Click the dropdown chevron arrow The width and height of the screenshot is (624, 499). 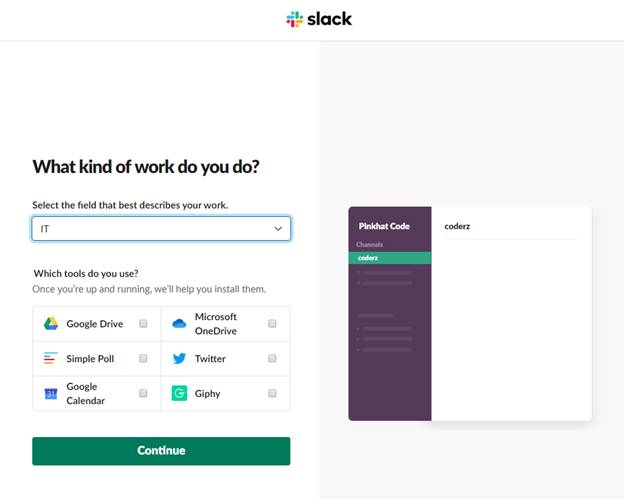(x=278, y=229)
